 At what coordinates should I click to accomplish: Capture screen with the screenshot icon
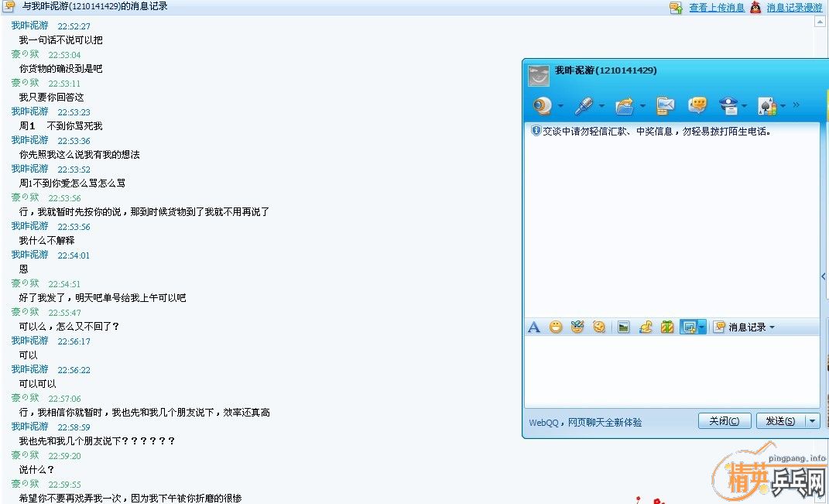click(x=689, y=327)
